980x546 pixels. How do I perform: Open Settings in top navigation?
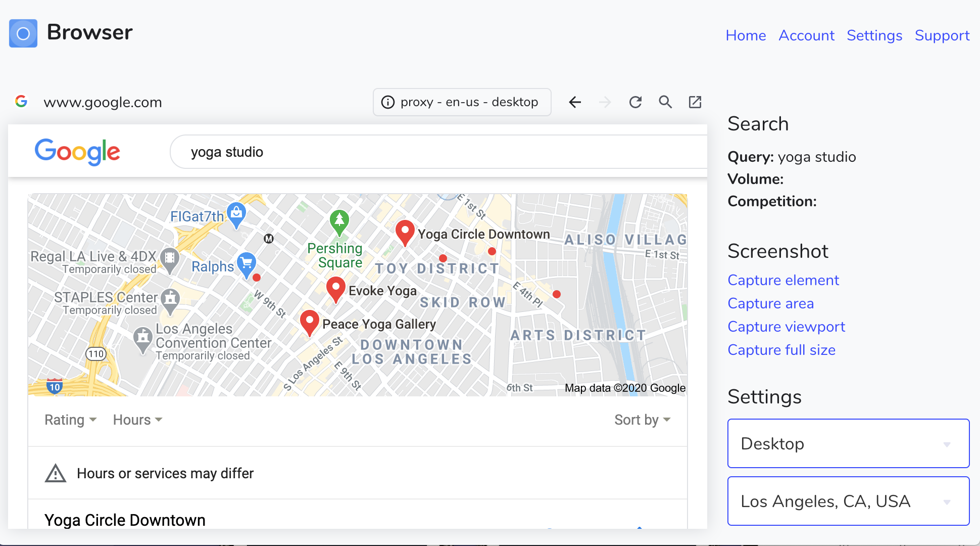(x=874, y=35)
